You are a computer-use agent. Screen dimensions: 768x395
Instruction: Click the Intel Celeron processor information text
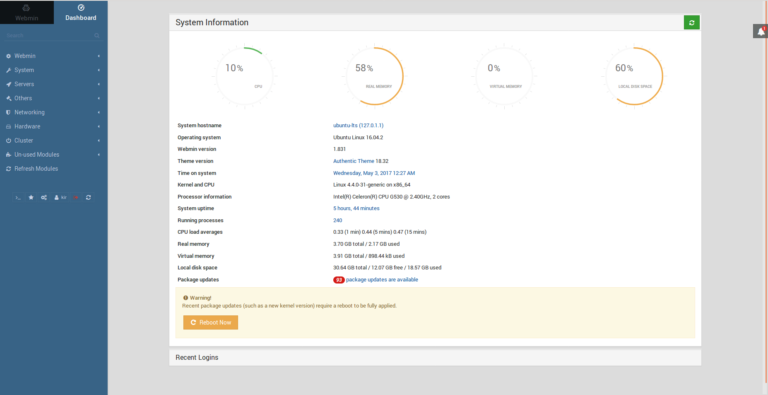point(391,197)
